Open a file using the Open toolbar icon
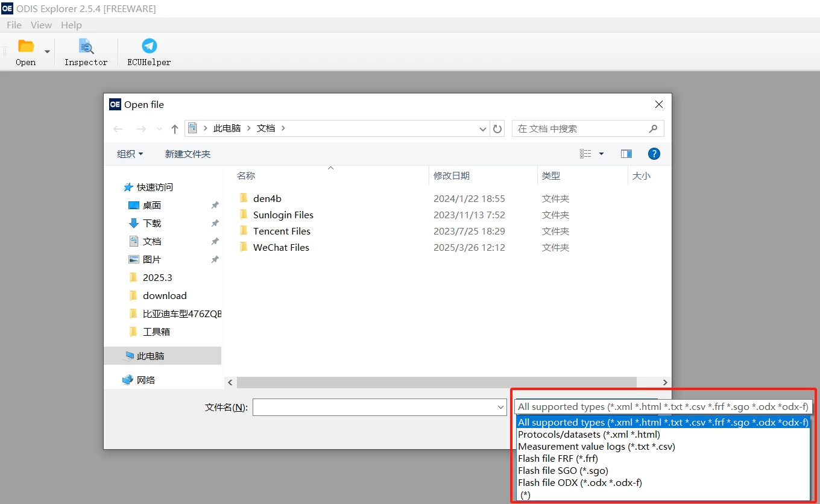Viewport: 820px width, 504px height. click(x=25, y=51)
